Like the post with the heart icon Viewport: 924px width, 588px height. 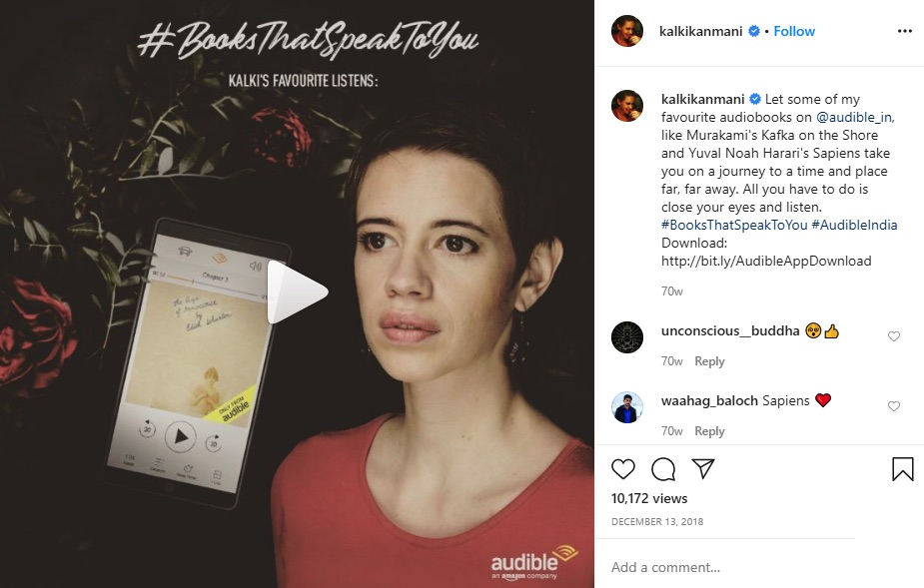point(623,469)
